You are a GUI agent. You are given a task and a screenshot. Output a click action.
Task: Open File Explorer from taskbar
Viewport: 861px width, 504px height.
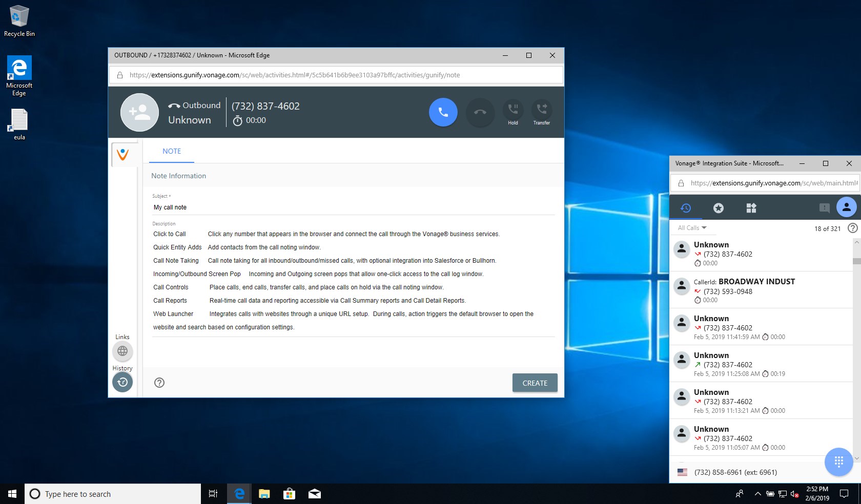(x=264, y=494)
